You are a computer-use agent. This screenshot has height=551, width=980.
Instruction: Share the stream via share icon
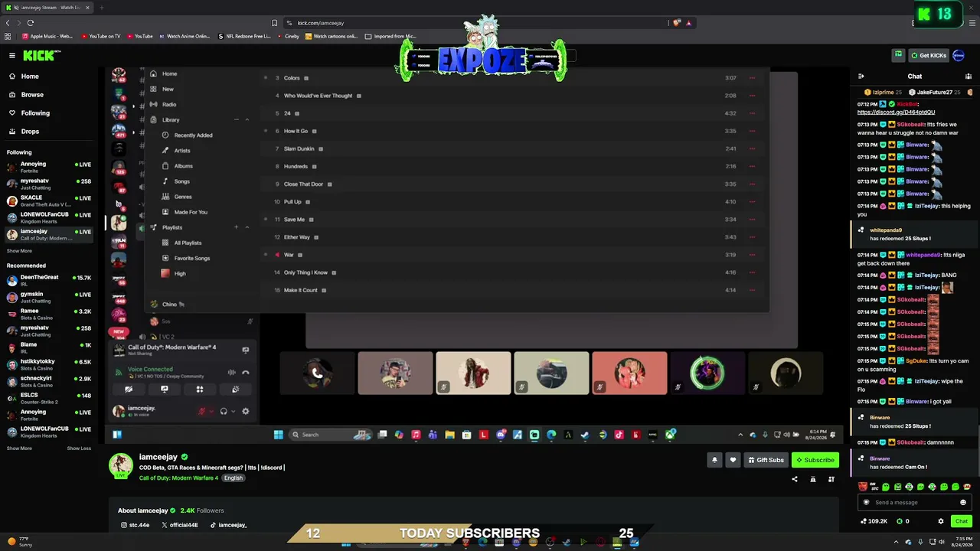pyautogui.click(x=794, y=479)
